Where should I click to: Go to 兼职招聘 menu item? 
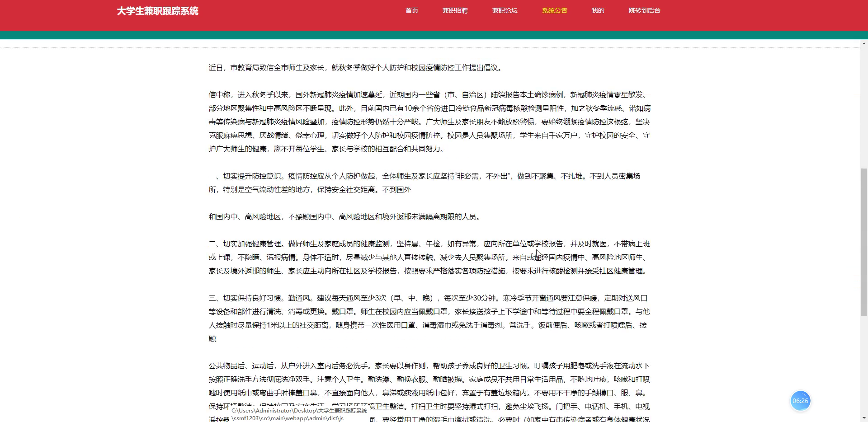point(455,10)
